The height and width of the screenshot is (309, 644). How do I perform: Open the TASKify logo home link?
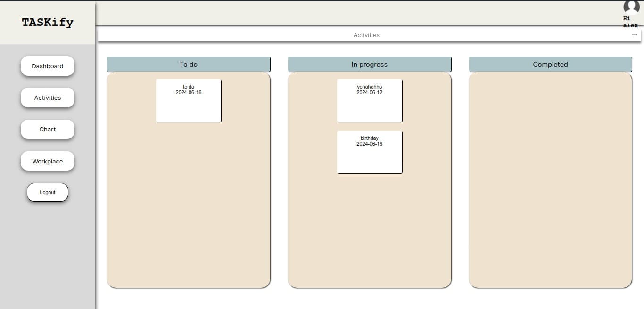47,22
